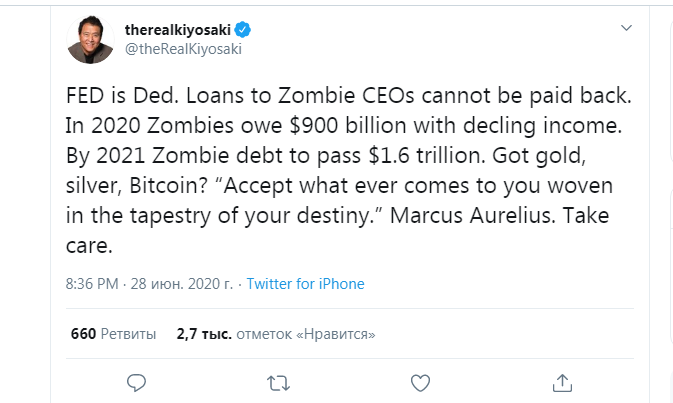Open the therealkiyosaki display name
This screenshot has height=403, width=673.
[178, 30]
